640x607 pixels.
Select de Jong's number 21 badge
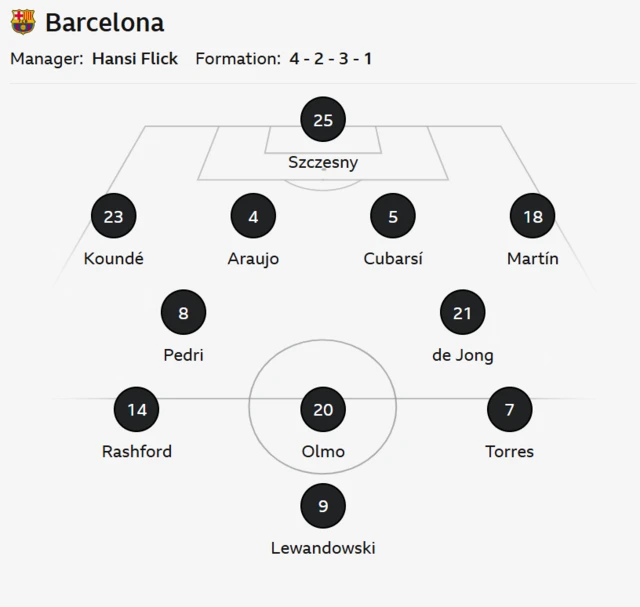462,313
